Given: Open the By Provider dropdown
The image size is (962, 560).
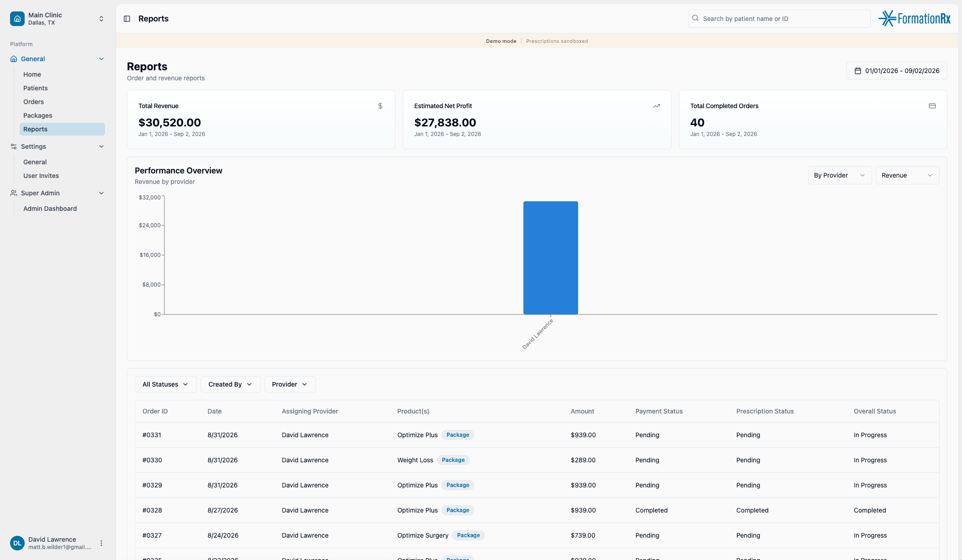Looking at the screenshot, I should click(x=840, y=175).
